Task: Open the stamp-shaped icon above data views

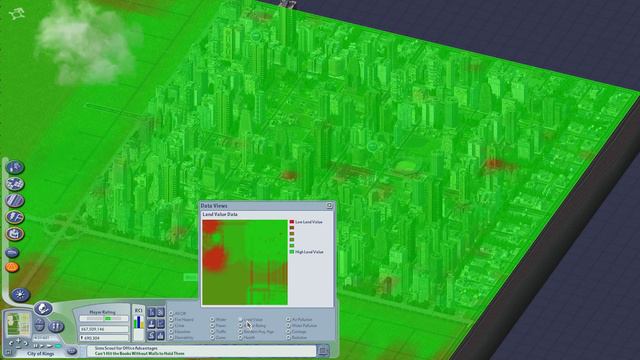Action: (x=151, y=324)
